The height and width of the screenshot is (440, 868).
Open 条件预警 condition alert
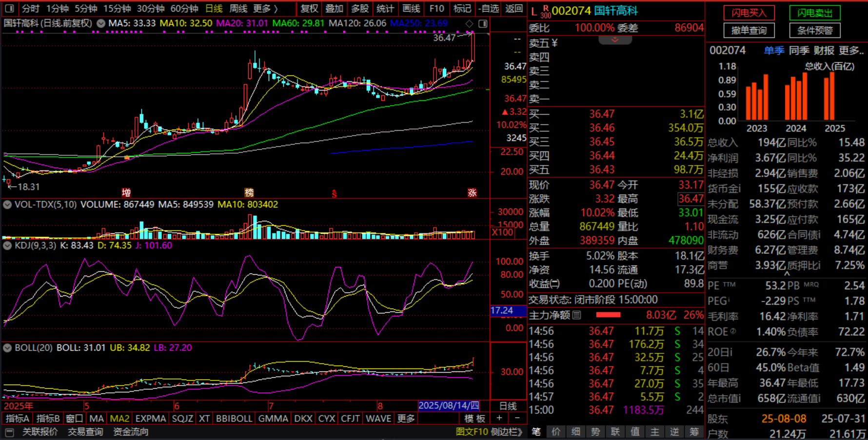click(815, 31)
